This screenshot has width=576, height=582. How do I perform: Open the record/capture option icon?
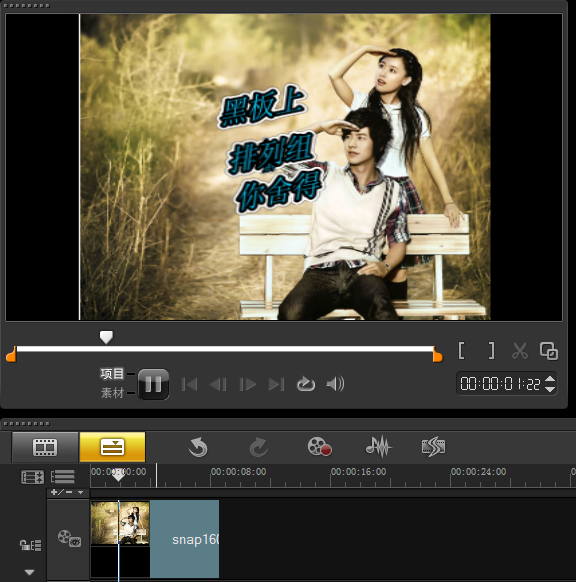click(319, 447)
